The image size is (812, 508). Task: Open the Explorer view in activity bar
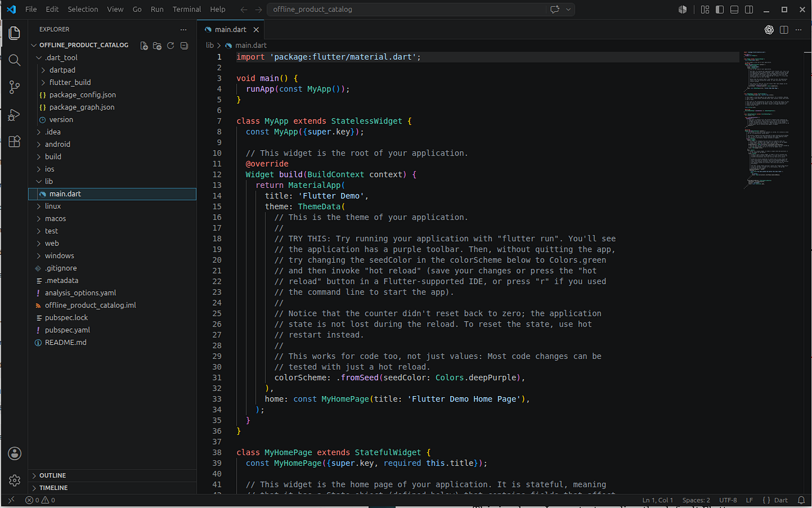coord(14,33)
